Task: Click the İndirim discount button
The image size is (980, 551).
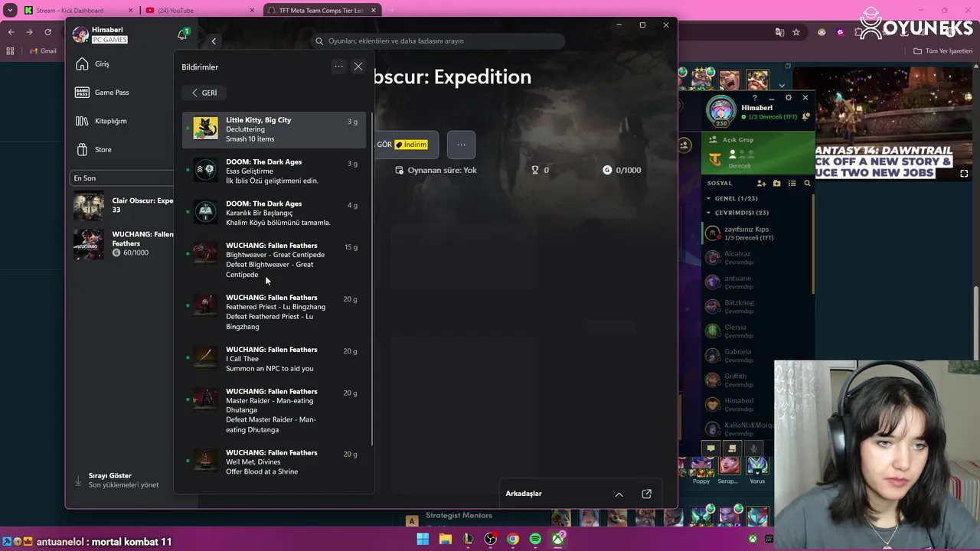Action: 410,145
